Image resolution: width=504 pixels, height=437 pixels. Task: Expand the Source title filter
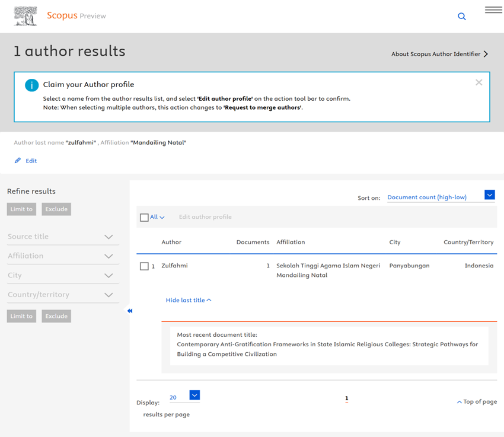tap(109, 237)
